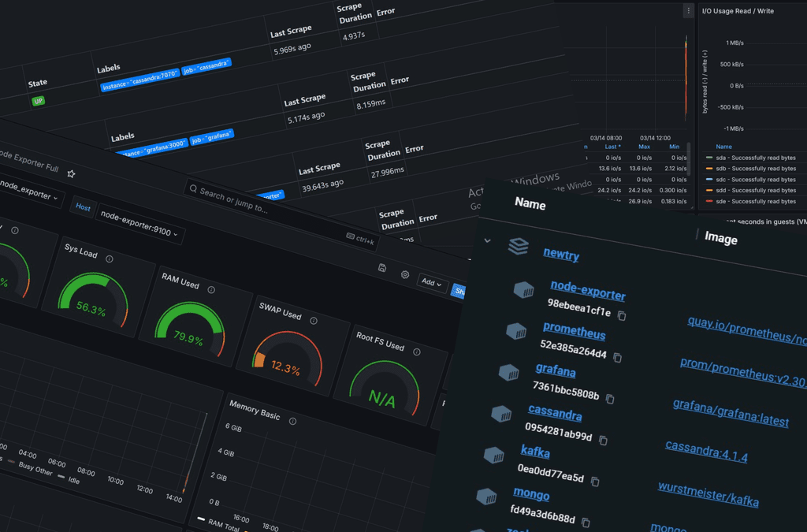The height and width of the screenshot is (532, 807).
Task: Open the node-exporter:9100 host dropdown
Action: (139, 225)
